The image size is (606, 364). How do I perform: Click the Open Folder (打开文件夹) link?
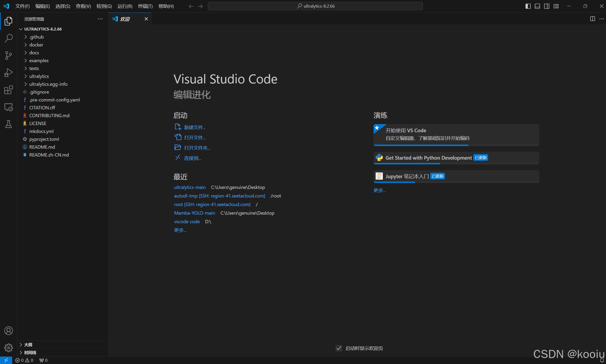coord(197,148)
